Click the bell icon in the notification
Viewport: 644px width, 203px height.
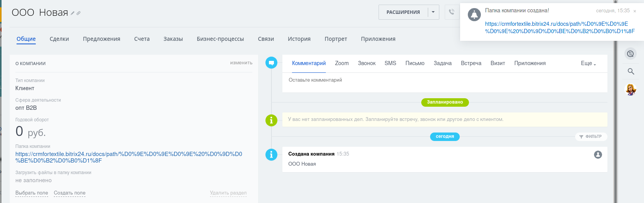pyautogui.click(x=474, y=15)
